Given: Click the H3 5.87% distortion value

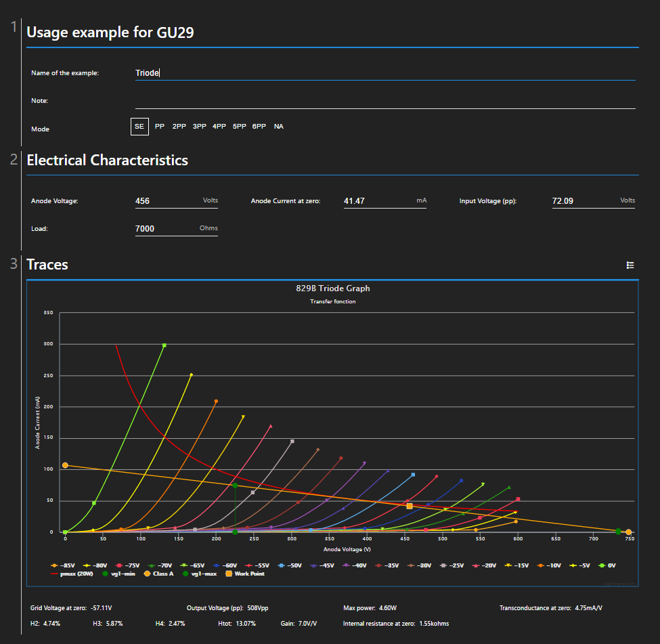Looking at the screenshot, I should 108,624.
